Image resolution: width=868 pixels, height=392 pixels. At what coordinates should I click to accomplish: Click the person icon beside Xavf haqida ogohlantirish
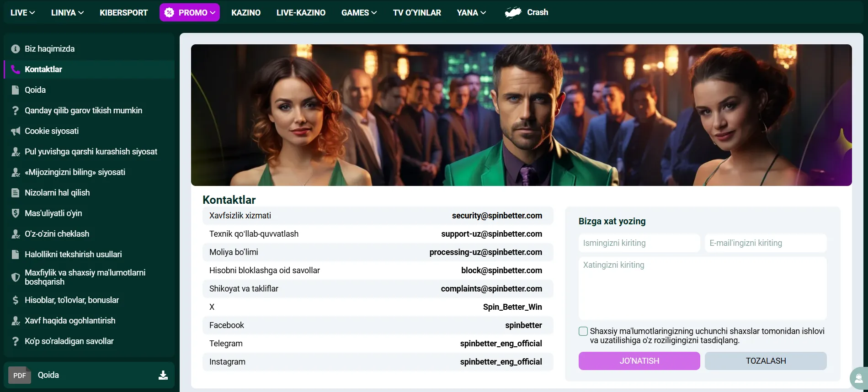(16, 321)
